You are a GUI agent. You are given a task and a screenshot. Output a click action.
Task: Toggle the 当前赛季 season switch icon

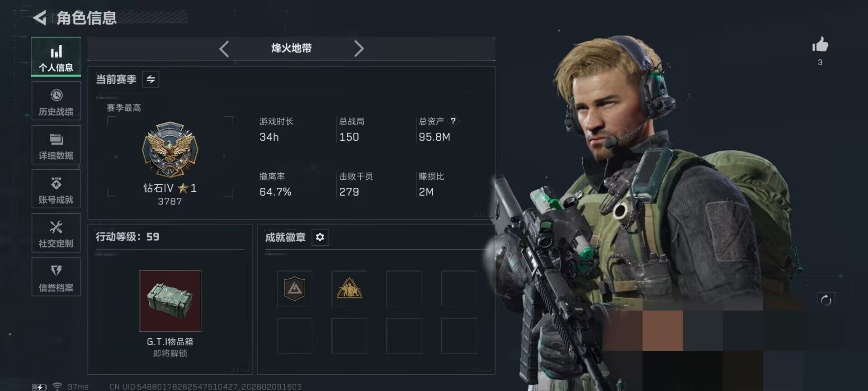coord(151,79)
